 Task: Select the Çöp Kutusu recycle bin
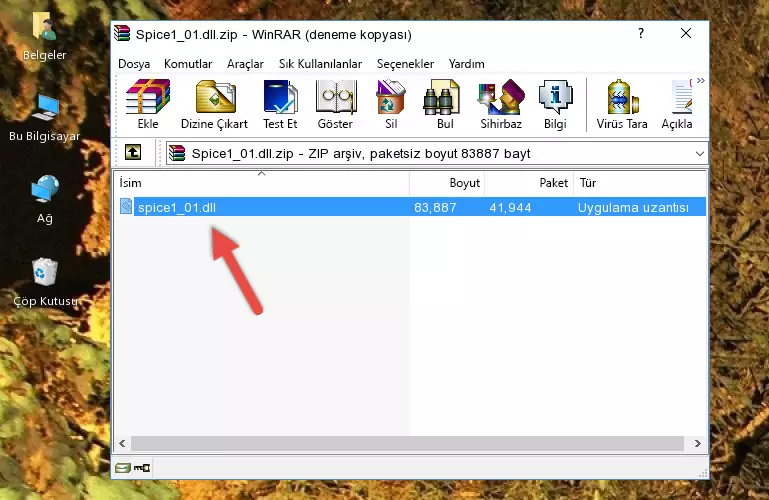click(x=45, y=282)
